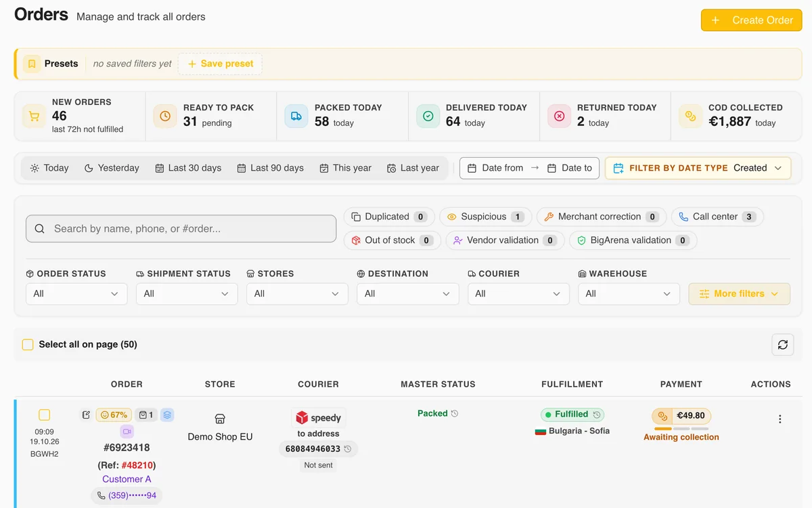Toggle the Merchant correction filter chip
Screen dimensions: 812x508
pos(602,217)
